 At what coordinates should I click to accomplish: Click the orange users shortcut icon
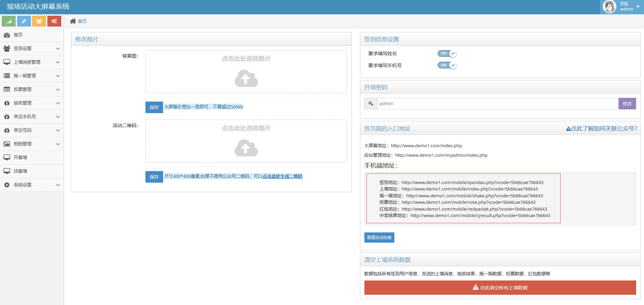click(x=39, y=21)
